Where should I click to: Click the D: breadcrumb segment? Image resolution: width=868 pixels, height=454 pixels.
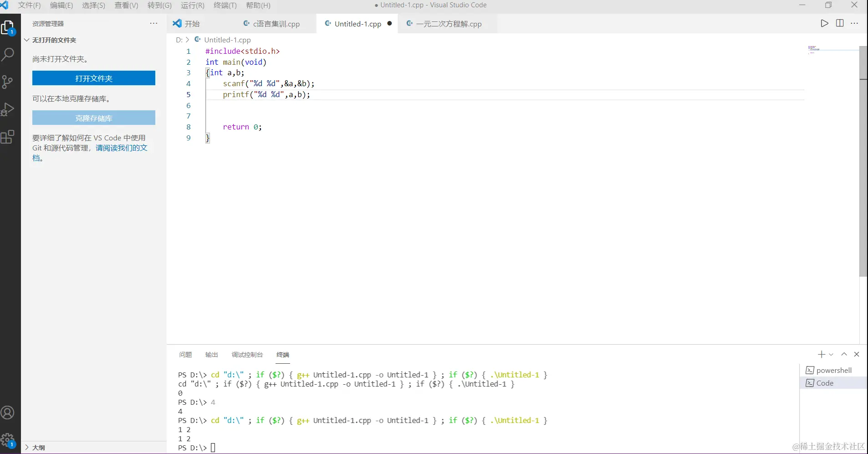click(x=179, y=40)
